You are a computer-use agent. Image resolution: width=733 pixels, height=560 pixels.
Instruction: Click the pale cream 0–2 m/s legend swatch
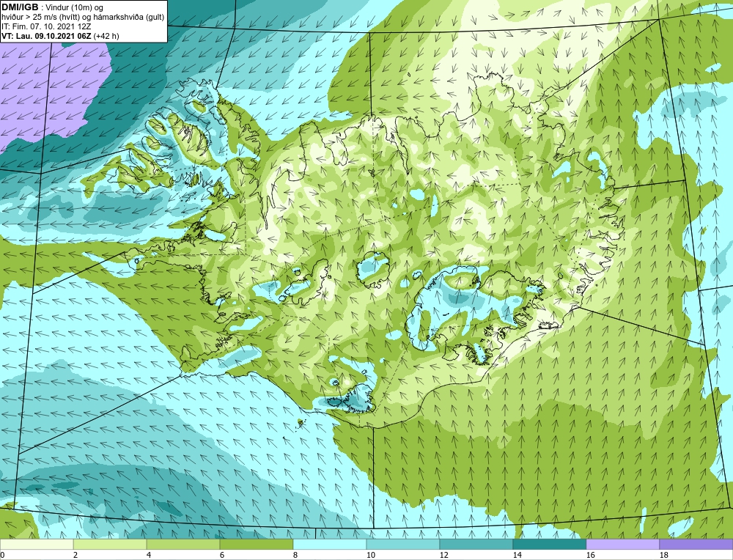(37, 544)
